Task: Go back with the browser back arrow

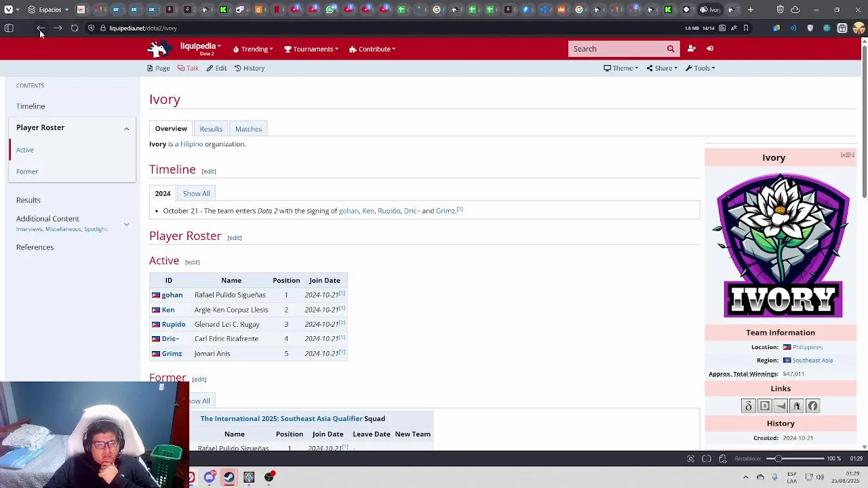Action: (41, 28)
